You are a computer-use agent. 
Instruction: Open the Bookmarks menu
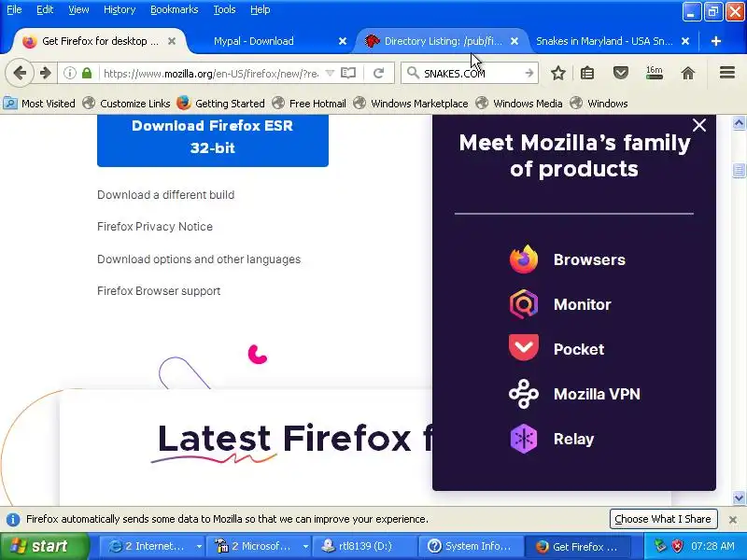click(x=174, y=9)
